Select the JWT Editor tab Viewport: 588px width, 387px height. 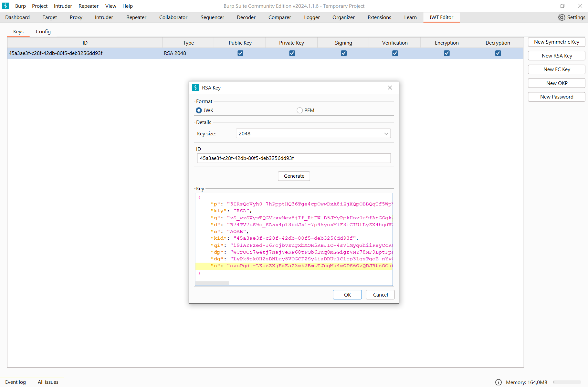coord(441,17)
